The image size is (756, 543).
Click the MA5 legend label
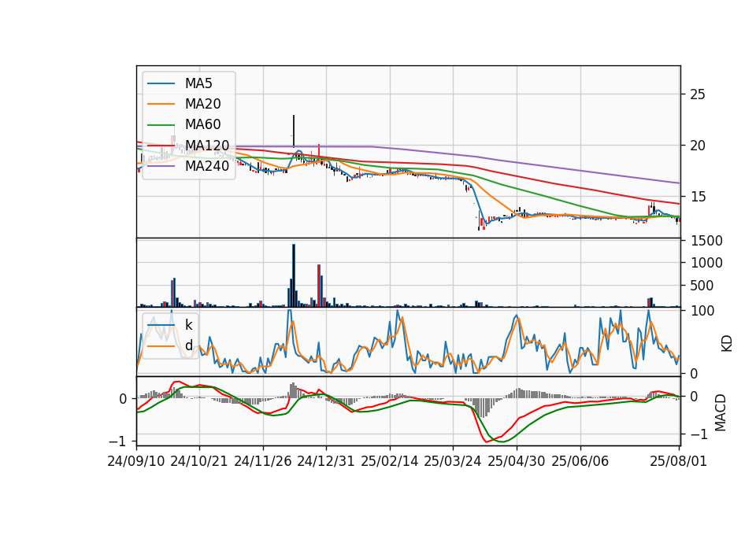click(198, 83)
